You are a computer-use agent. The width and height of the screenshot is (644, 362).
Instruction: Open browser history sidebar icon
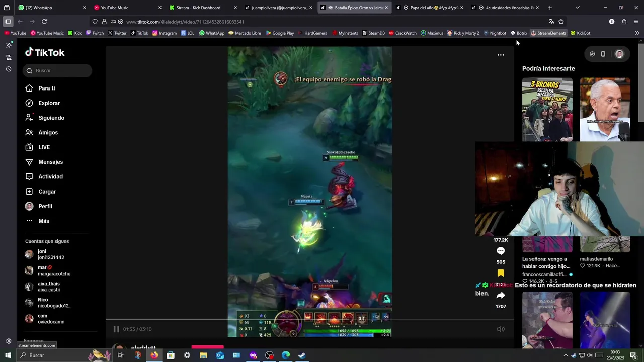(x=9, y=69)
